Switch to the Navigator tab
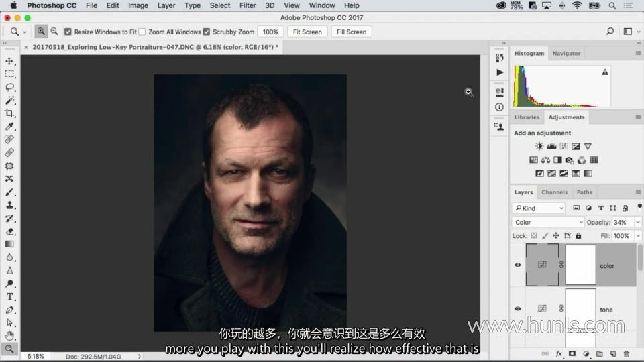Viewport: 644px width, 362px height. click(x=566, y=54)
